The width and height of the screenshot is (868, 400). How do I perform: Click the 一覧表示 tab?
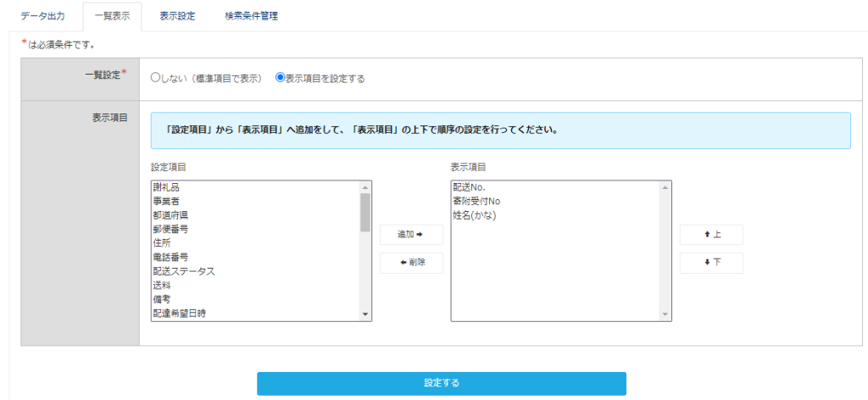[112, 16]
